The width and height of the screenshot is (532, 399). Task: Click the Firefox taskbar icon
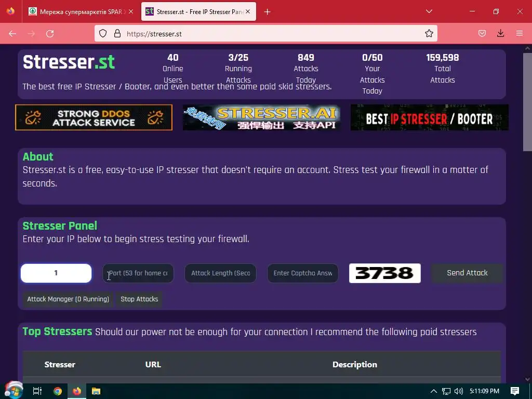77,391
